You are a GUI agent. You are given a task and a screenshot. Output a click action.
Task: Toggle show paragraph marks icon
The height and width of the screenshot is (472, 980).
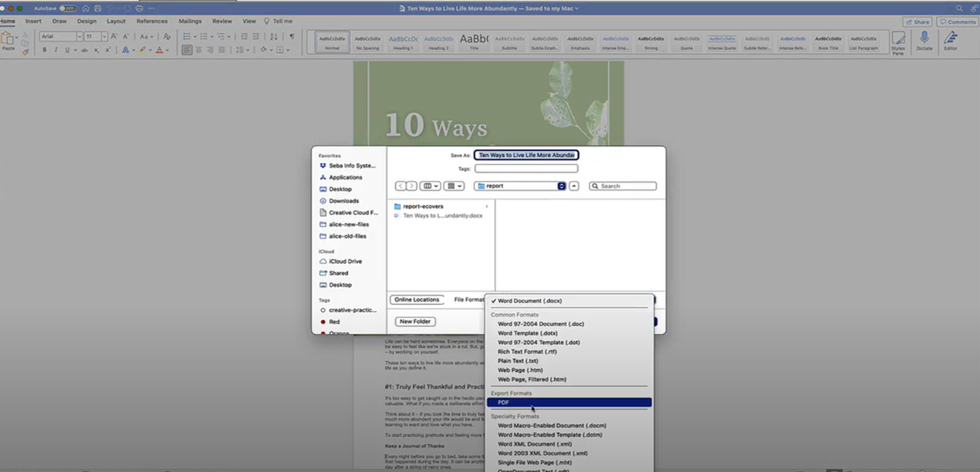pyautogui.click(x=291, y=36)
